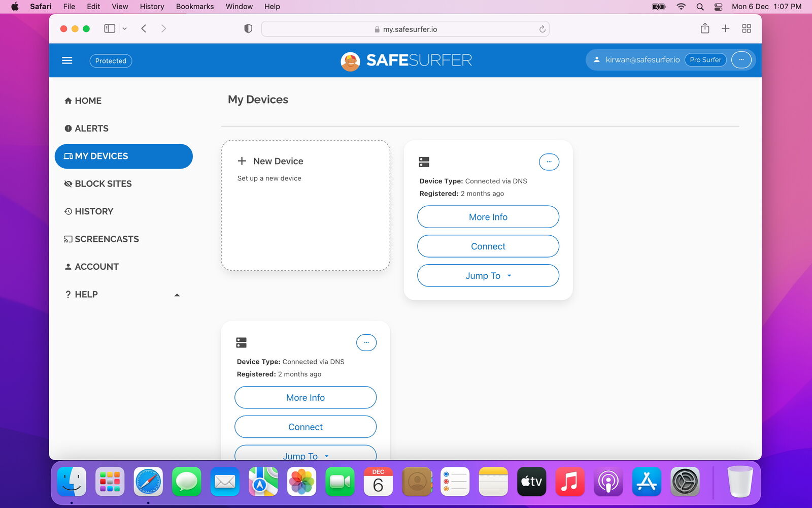
Task: Collapse the HELP section arrow
Action: point(177,295)
